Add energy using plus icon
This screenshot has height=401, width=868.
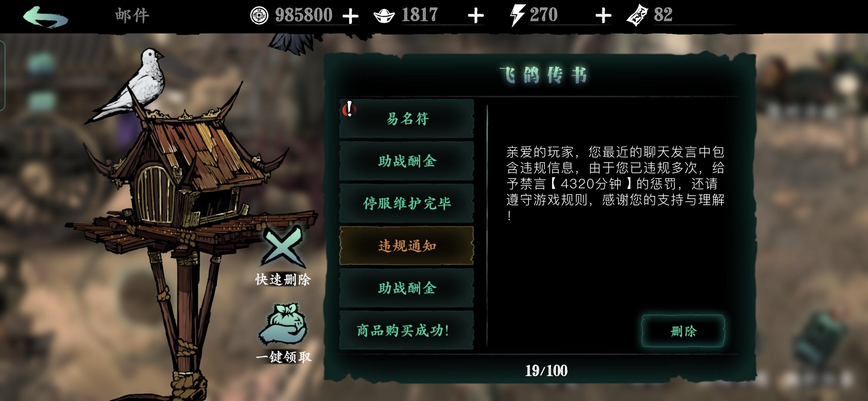coord(603,16)
